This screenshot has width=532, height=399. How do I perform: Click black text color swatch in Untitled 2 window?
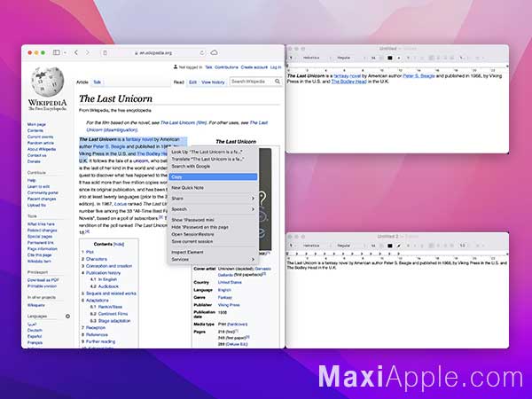tap(390, 246)
